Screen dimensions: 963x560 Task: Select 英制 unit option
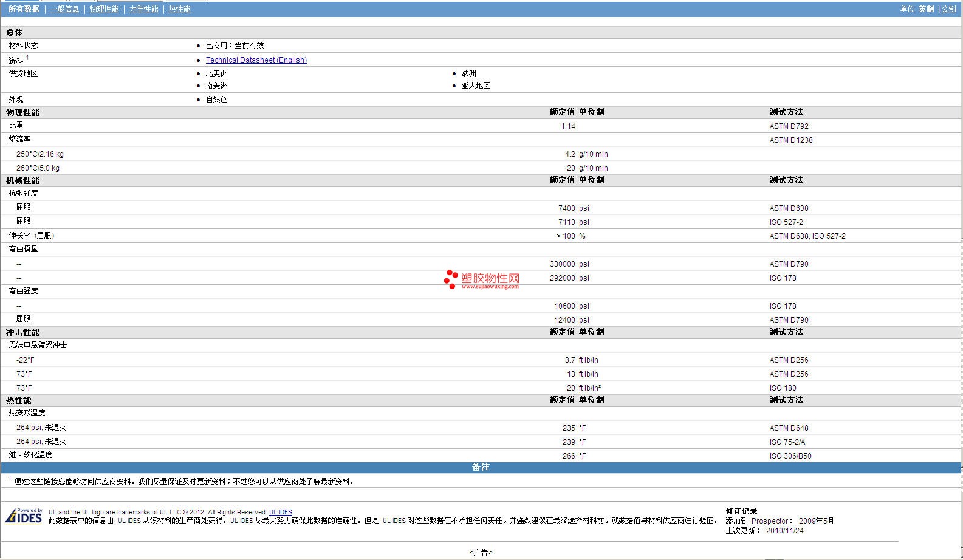coord(926,9)
